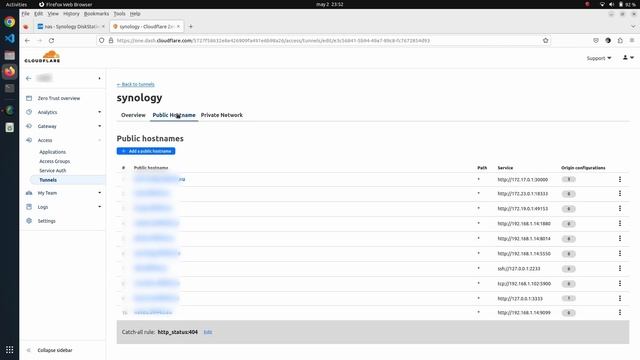
Task: Open Applications under Access
Action: pos(53,152)
